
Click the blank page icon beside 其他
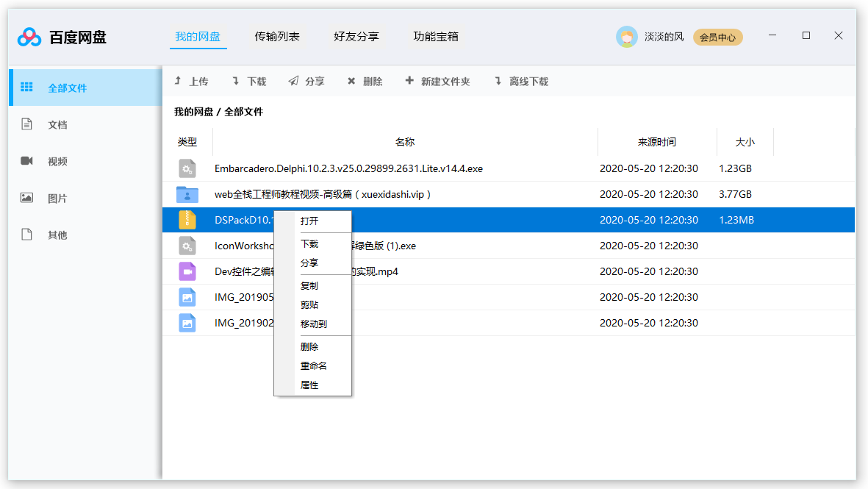(x=26, y=234)
